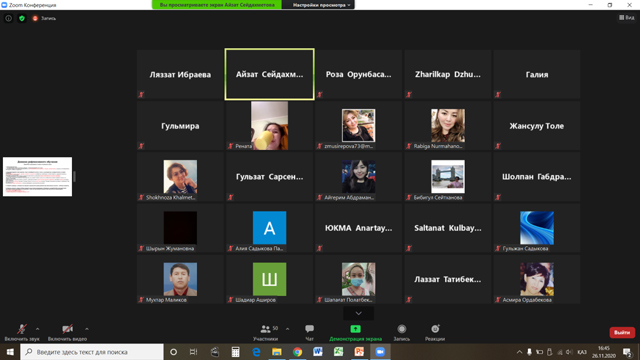Unmute with the Включить звук microphone
Viewport: 640px width, 360px height.
[x=22, y=332]
